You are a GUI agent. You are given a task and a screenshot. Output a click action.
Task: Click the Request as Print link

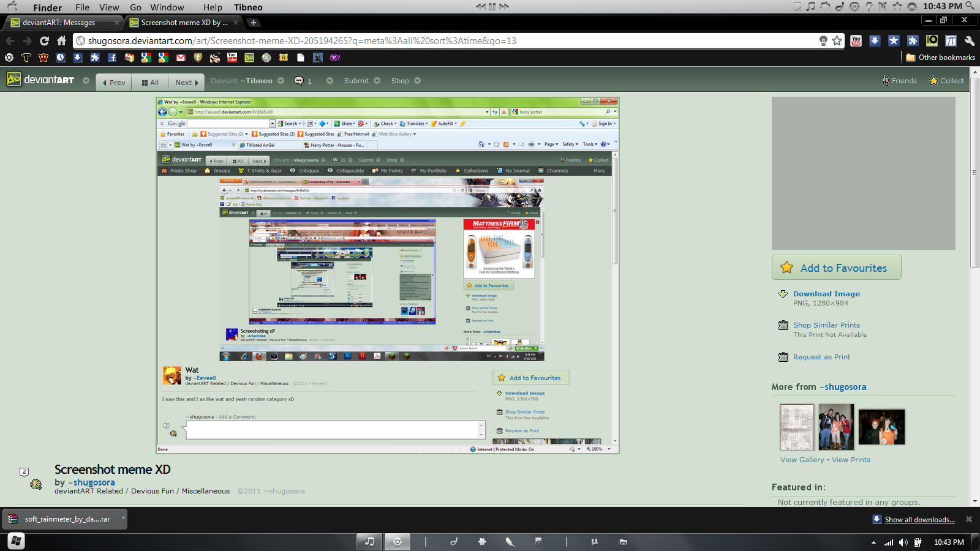(x=821, y=357)
